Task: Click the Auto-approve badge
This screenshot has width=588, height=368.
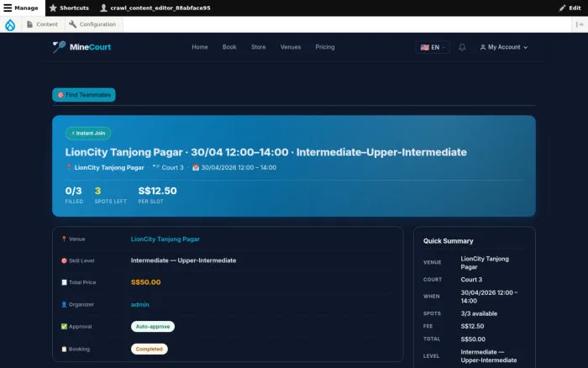Action: [153, 327]
